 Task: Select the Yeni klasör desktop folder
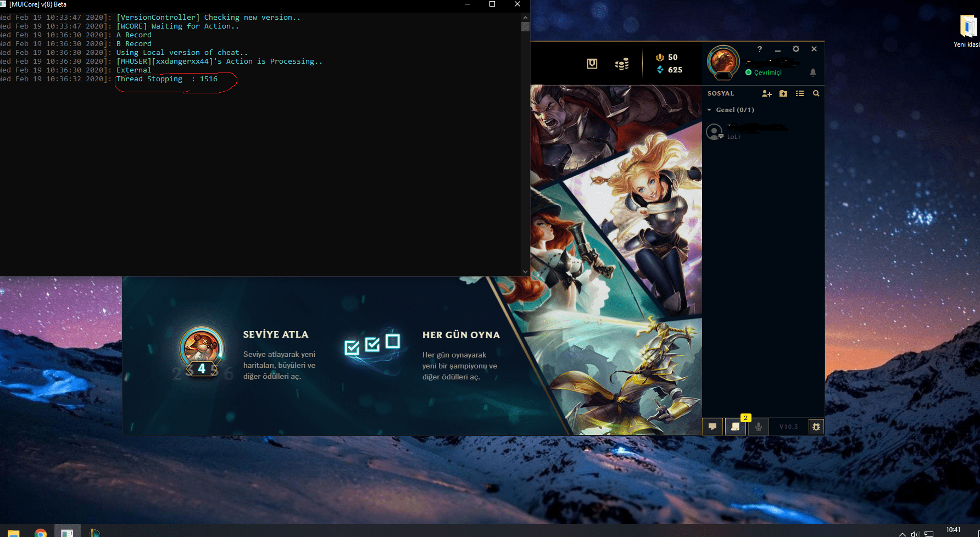[968, 31]
